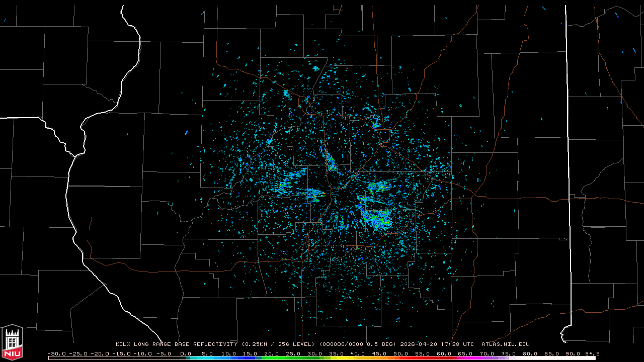Click the NIU castle logo

pos(12,342)
